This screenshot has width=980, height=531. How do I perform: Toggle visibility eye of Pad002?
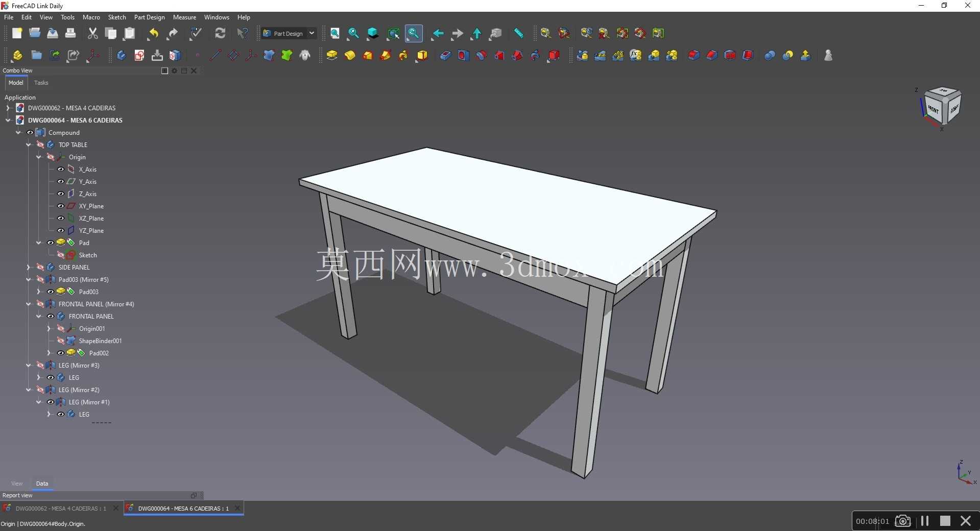click(61, 353)
